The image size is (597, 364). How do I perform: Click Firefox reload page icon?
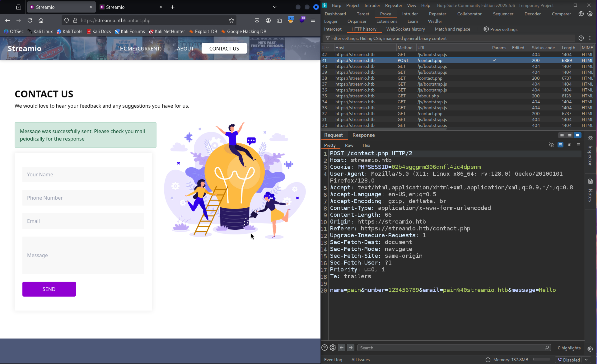coord(30,20)
